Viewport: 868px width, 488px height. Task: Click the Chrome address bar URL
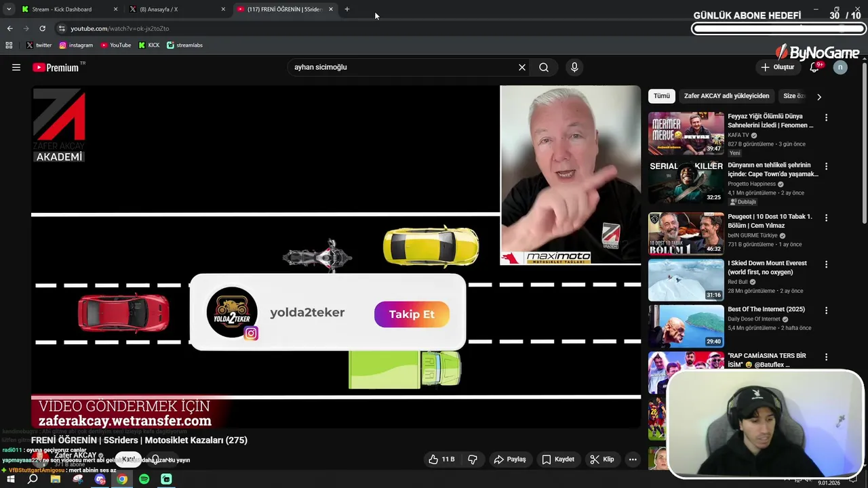[120, 28]
